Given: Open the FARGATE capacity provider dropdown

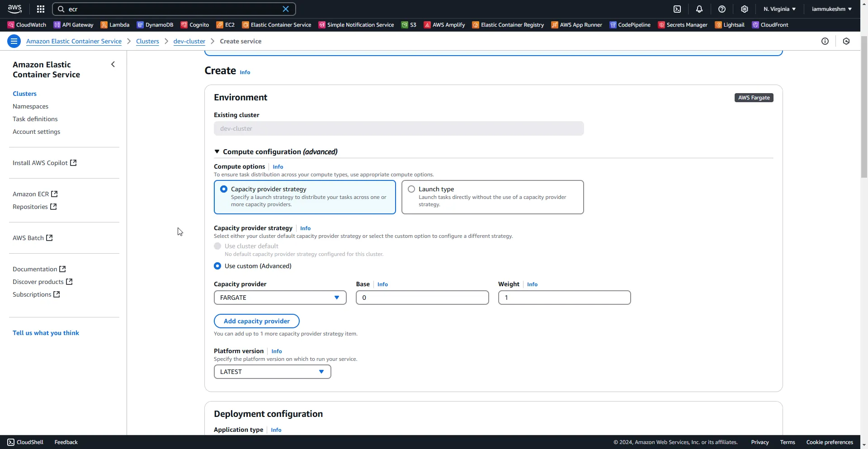Looking at the screenshot, I should pos(280,298).
